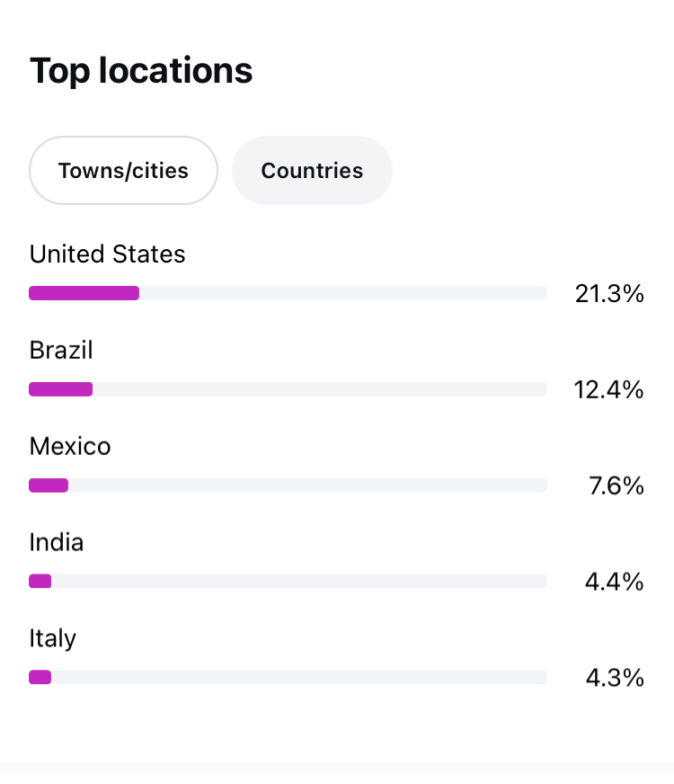
Task: Click the 7.6% value
Action: [616, 486]
